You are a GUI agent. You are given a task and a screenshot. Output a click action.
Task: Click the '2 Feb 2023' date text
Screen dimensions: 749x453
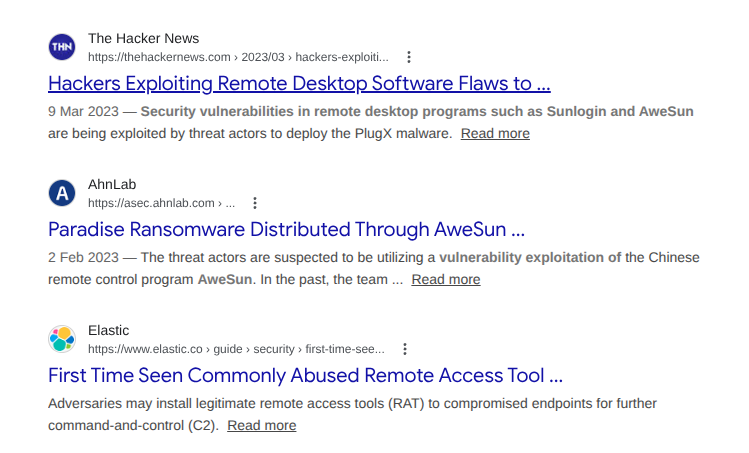coord(83,258)
